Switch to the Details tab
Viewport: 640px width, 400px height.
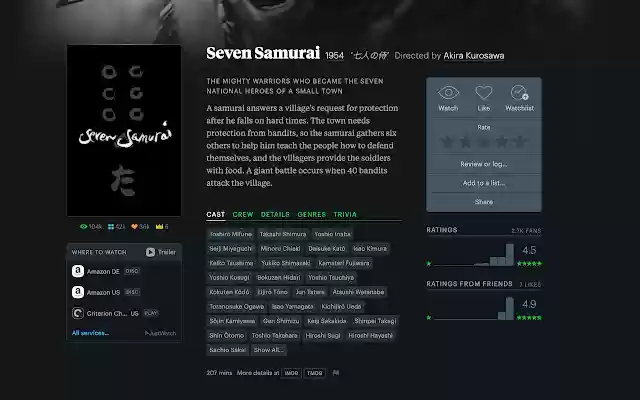275,215
